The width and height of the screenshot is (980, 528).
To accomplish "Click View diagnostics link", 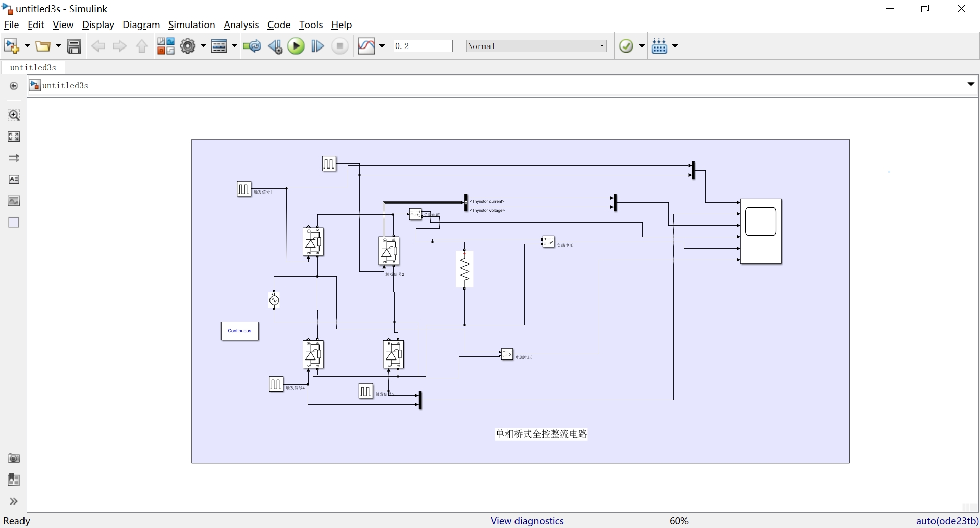I will point(527,521).
